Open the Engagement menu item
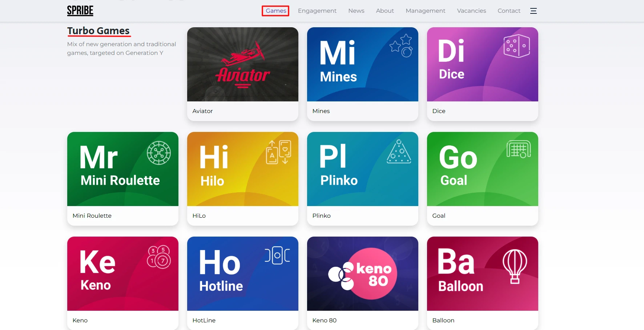 (317, 11)
